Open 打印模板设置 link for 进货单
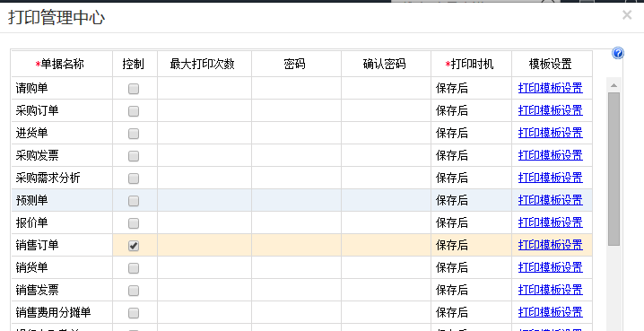Image resolution: width=644 pixels, height=331 pixels. tap(551, 133)
